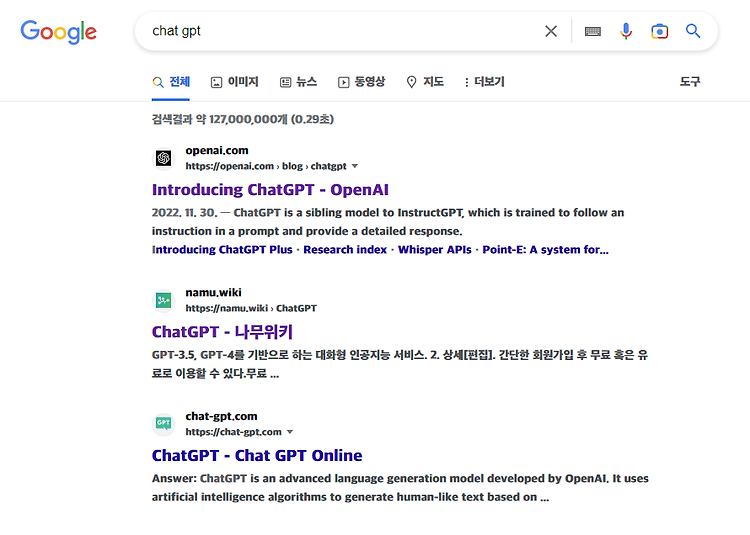Open the Introducing ChatGPT - OpenAI result

coord(270,190)
